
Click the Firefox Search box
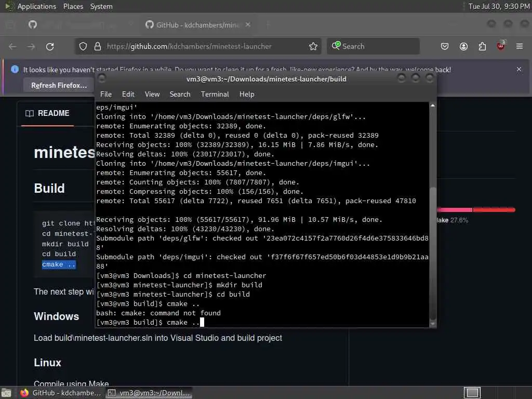coord(373,46)
